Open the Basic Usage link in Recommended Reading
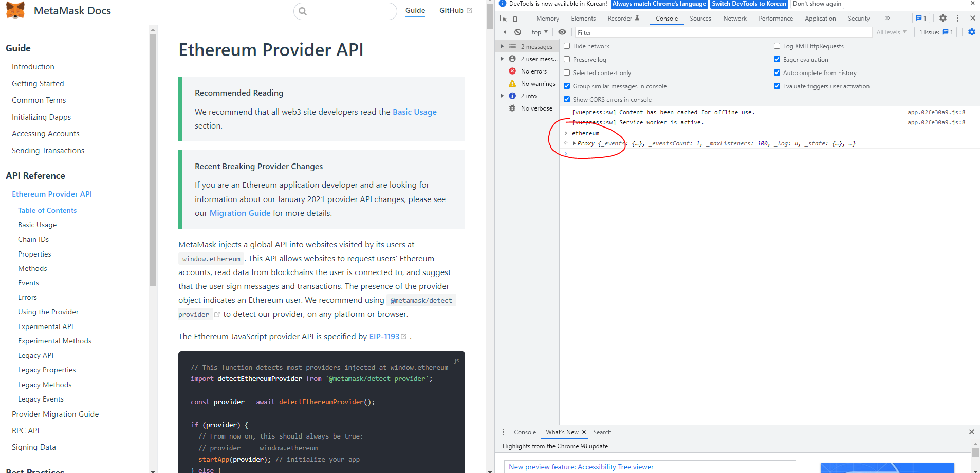 415,112
